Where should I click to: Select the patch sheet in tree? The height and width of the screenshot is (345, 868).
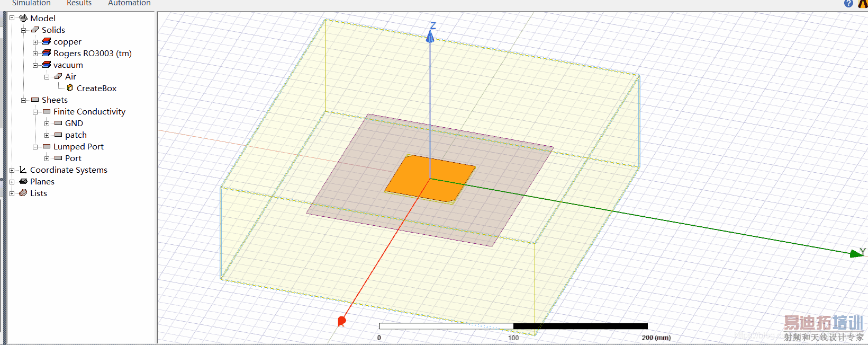(76, 135)
